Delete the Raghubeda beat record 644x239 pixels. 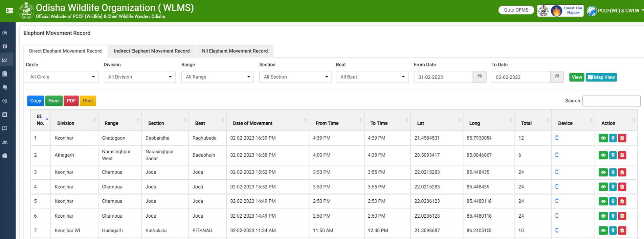click(x=622, y=138)
